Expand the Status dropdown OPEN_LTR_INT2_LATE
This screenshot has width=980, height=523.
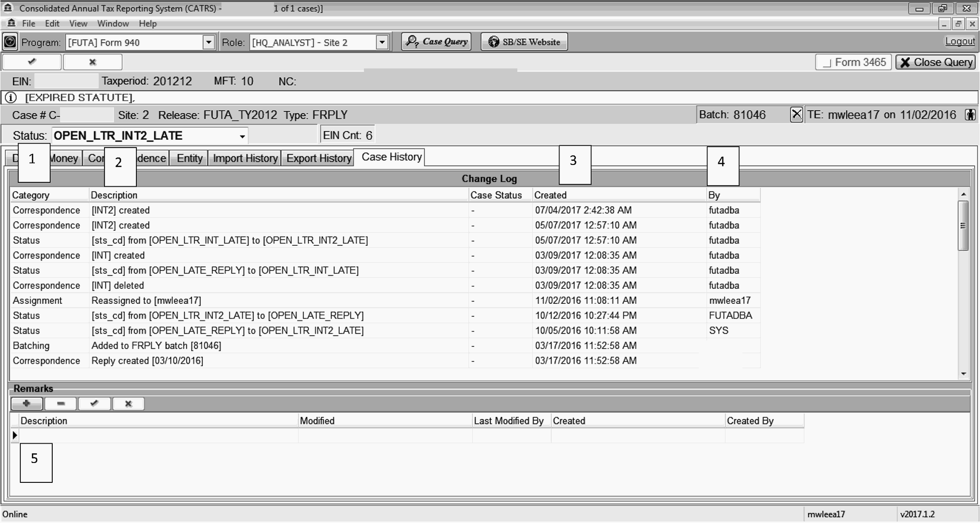(242, 136)
